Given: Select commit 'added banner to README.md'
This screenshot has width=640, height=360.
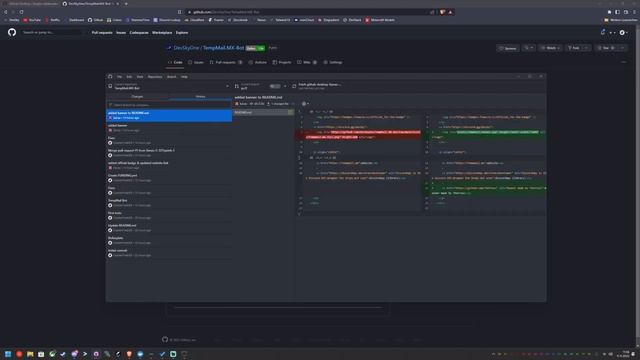Looking at the screenshot, I should click(169, 115).
